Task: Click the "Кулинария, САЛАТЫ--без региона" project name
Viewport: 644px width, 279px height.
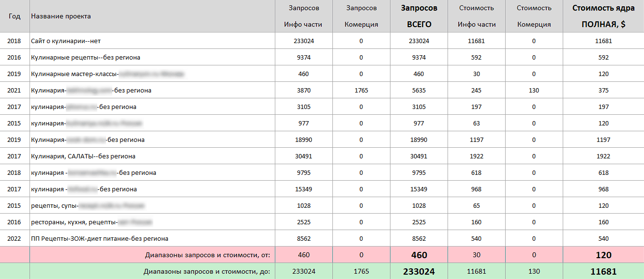Action: tap(83, 156)
